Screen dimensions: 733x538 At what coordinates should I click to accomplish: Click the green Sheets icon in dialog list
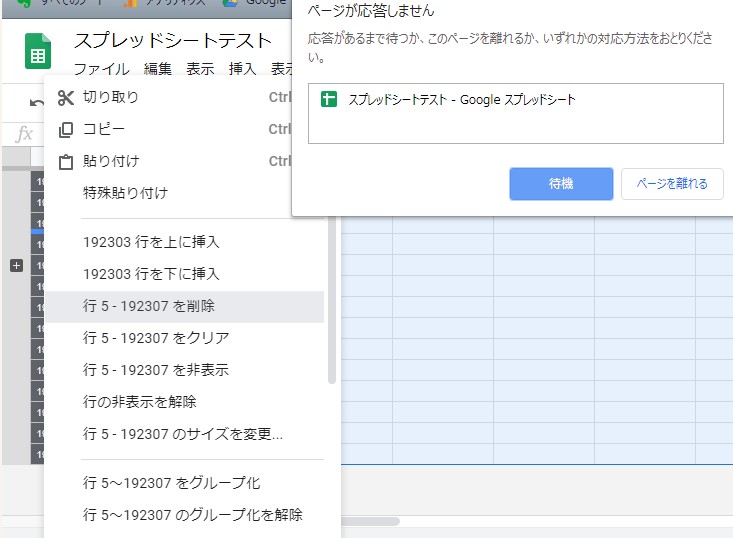point(328,99)
